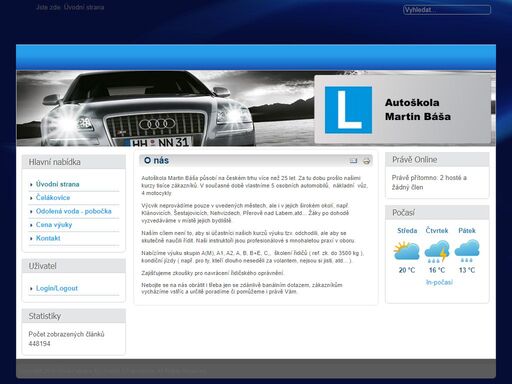
Task: Click the Právě přítomno guests text
Action: [x=429, y=182]
